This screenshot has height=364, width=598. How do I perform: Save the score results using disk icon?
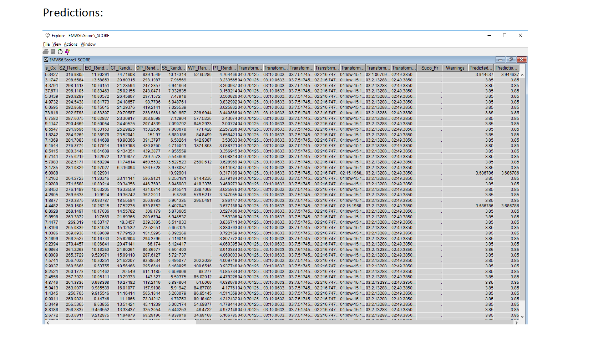pos(53,52)
